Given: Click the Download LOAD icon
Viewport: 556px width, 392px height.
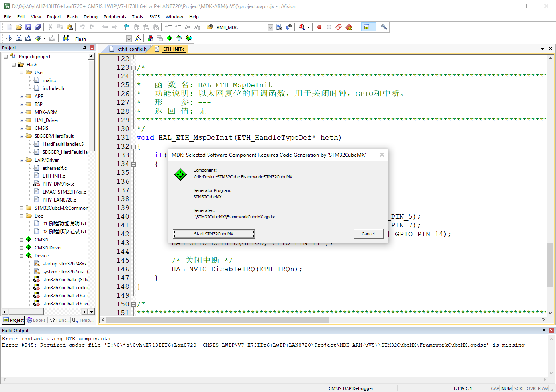Looking at the screenshot, I should (66, 38).
